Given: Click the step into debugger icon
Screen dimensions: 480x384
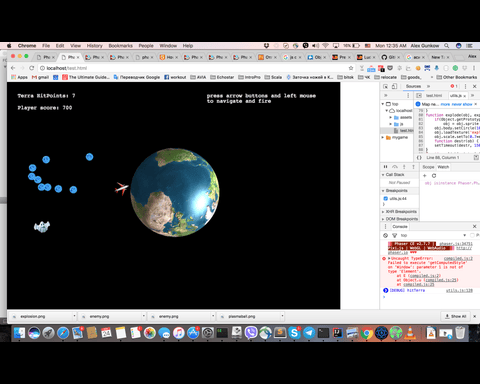Looking at the screenshot, I should coord(404,167).
